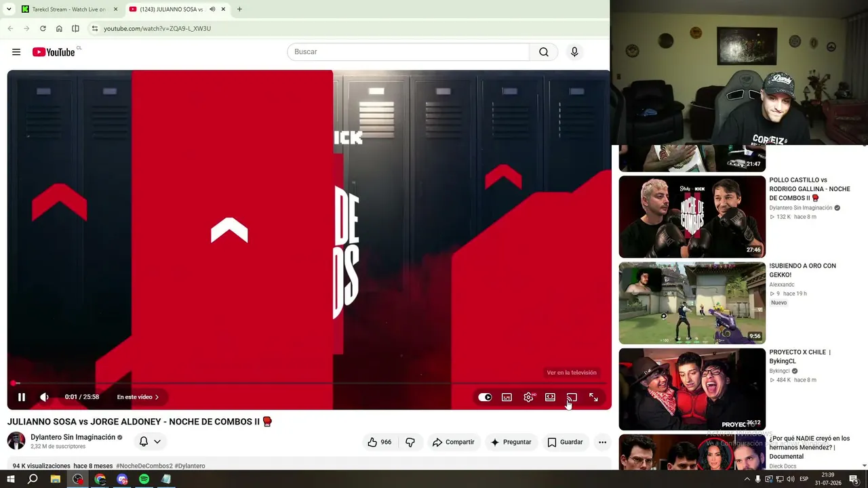Open Google Chrome from the taskbar
The height and width of the screenshot is (488, 868).
pyautogui.click(x=100, y=479)
